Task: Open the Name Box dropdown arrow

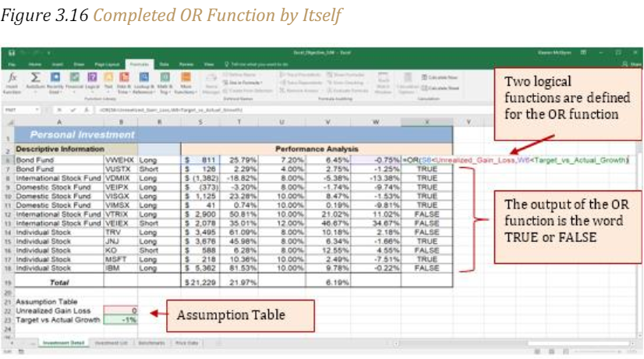Action: tap(37, 110)
